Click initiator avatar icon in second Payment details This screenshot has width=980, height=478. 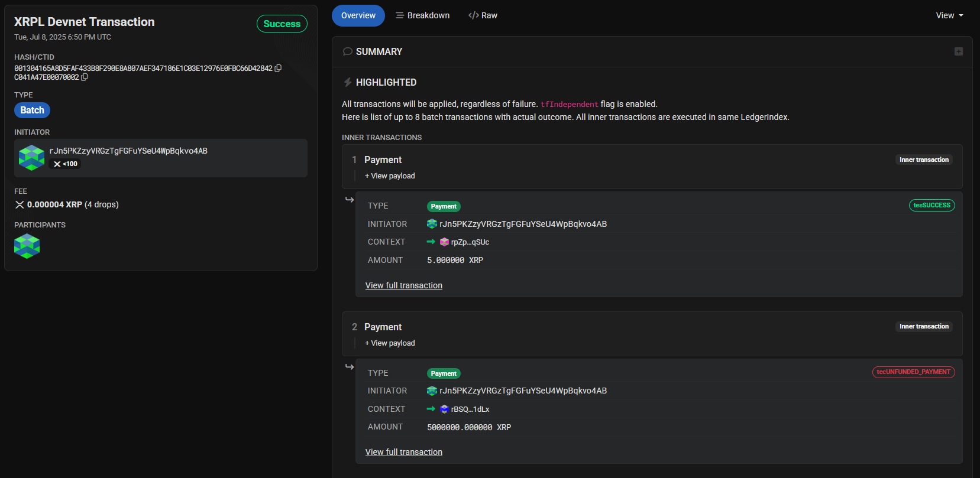coord(432,391)
